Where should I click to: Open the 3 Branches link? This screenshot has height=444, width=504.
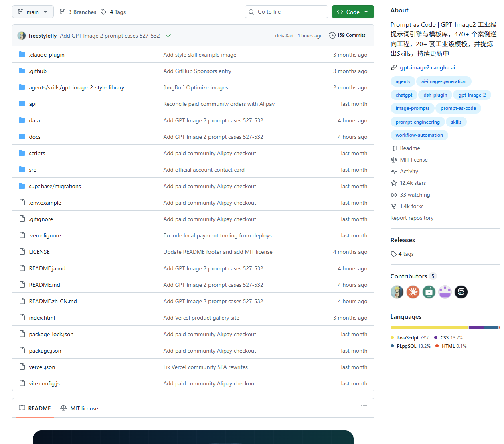click(x=78, y=12)
